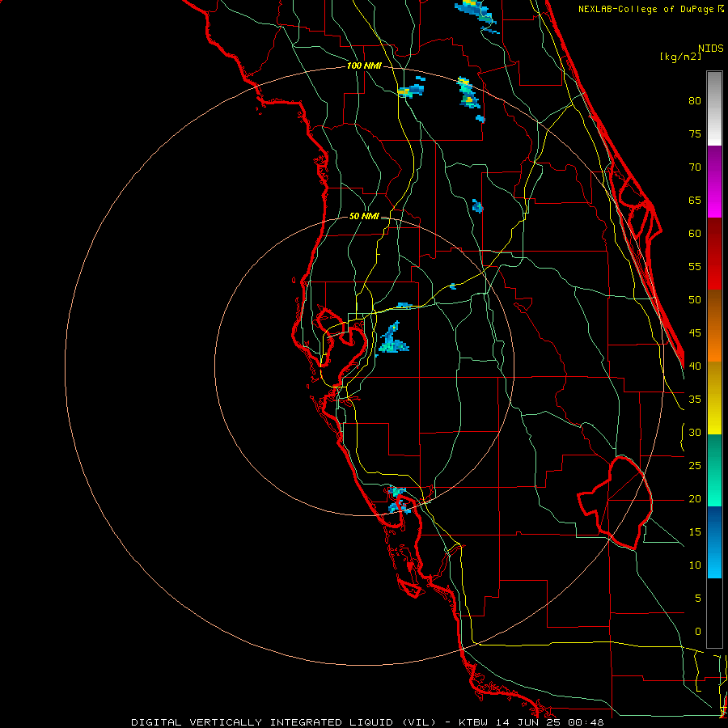Click the orange-brown segment of the color bar
The width and height of the screenshot is (728, 728).
tap(714, 325)
